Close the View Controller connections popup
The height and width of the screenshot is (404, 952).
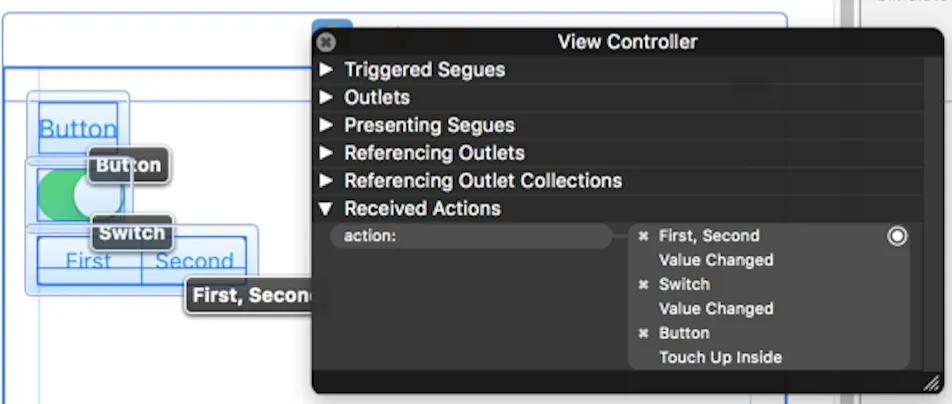click(x=326, y=42)
